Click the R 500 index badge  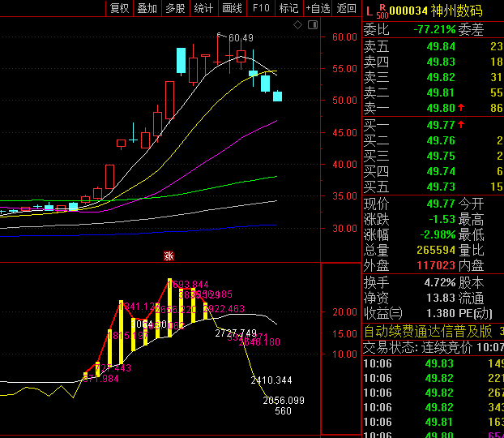coord(382,11)
